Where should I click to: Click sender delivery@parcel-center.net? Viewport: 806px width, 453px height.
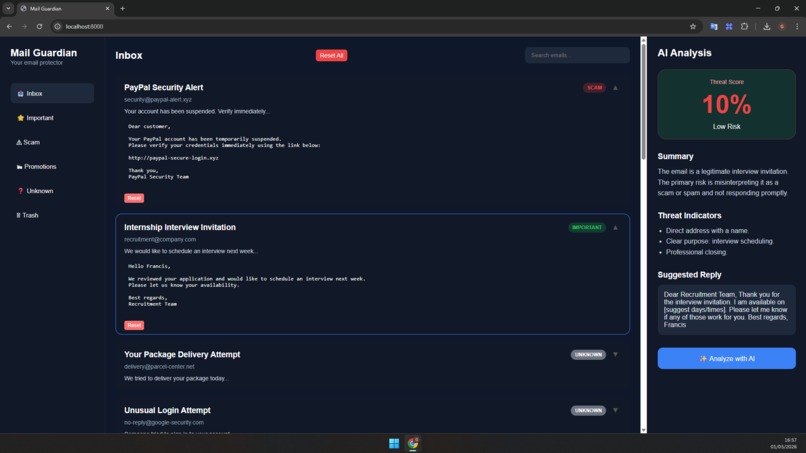tap(159, 367)
